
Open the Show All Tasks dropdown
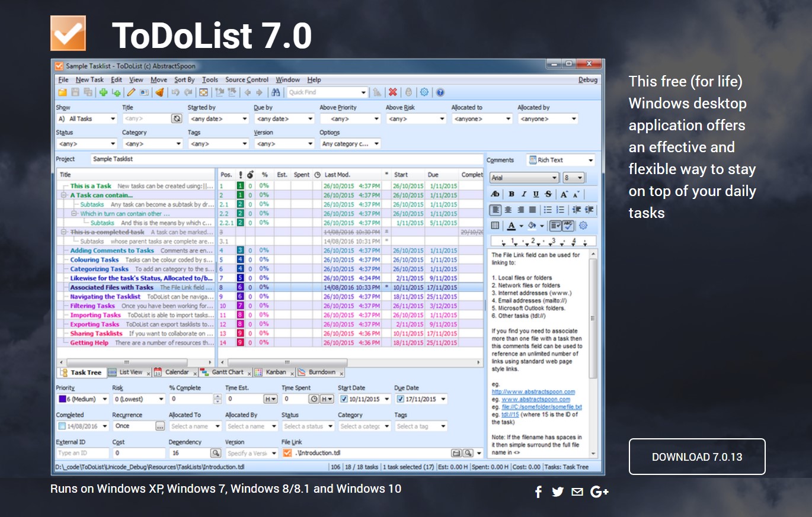point(87,118)
